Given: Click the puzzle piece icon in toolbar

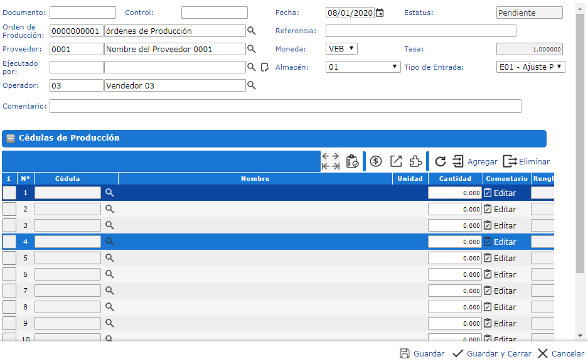Looking at the screenshot, I should point(415,161).
